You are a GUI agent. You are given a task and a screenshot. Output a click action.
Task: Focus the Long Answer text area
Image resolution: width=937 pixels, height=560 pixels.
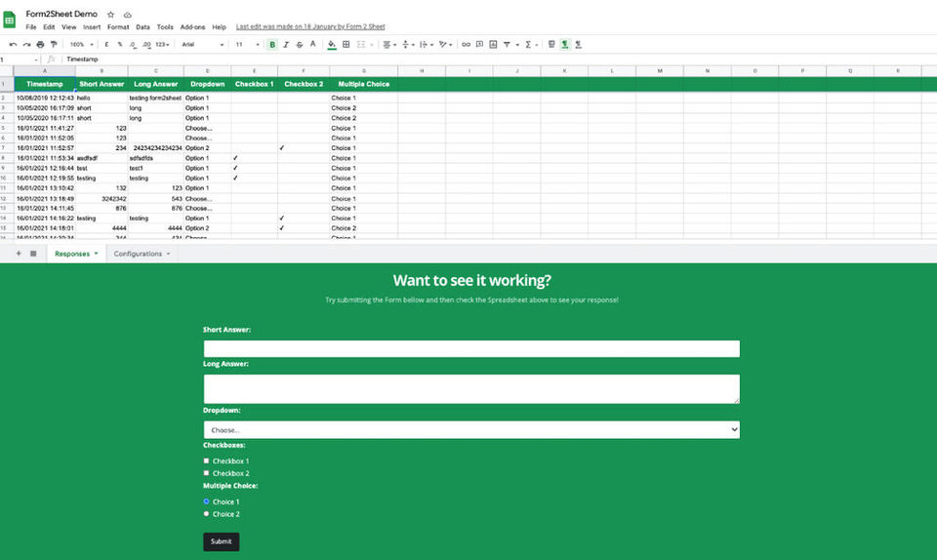click(471, 388)
